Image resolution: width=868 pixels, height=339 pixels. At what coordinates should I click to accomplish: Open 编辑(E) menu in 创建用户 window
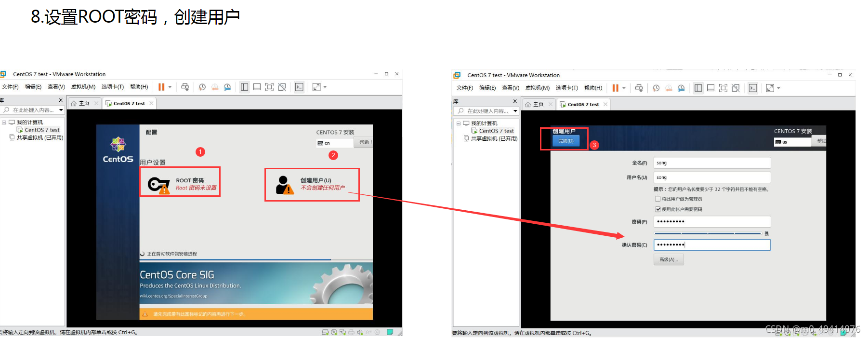(x=487, y=88)
